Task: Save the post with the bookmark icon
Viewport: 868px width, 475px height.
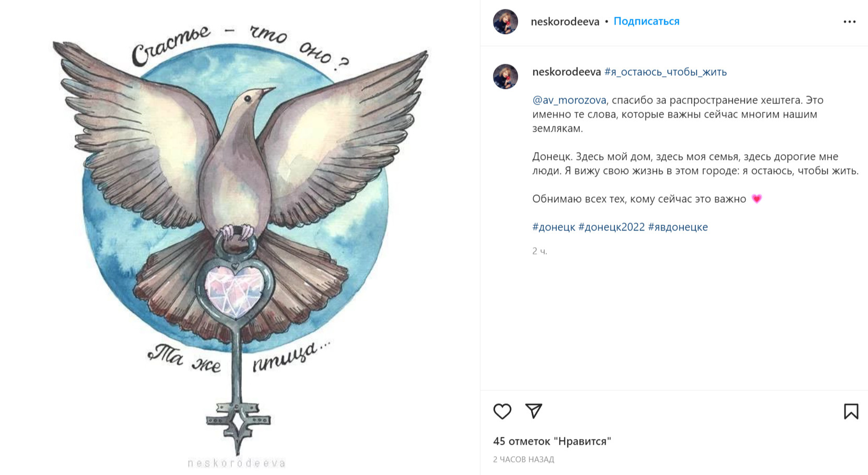Action: pos(851,411)
